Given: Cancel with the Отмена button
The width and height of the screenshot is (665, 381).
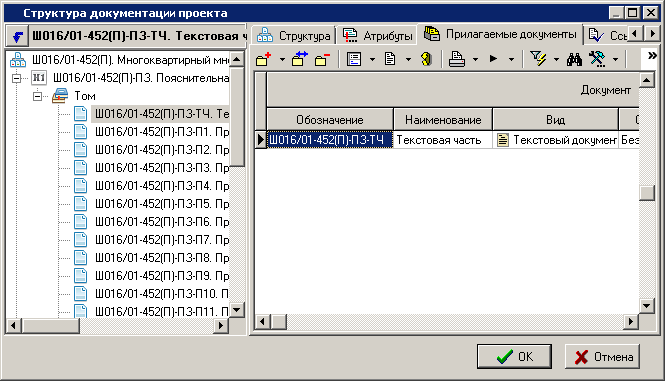Looking at the screenshot, I should click(x=602, y=356).
